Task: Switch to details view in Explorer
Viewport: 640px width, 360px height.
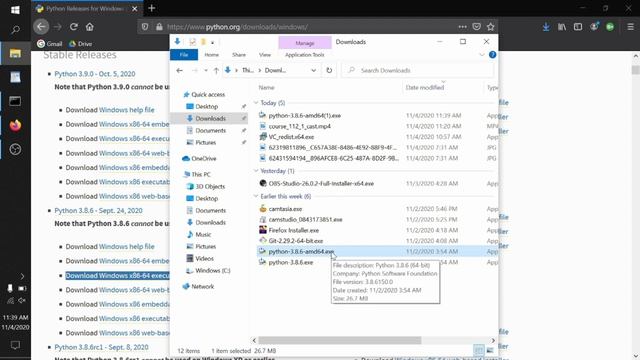Action: (479, 350)
